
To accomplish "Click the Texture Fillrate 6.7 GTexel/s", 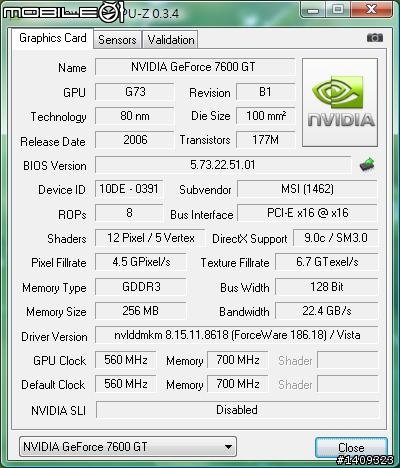I will (327, 262).
